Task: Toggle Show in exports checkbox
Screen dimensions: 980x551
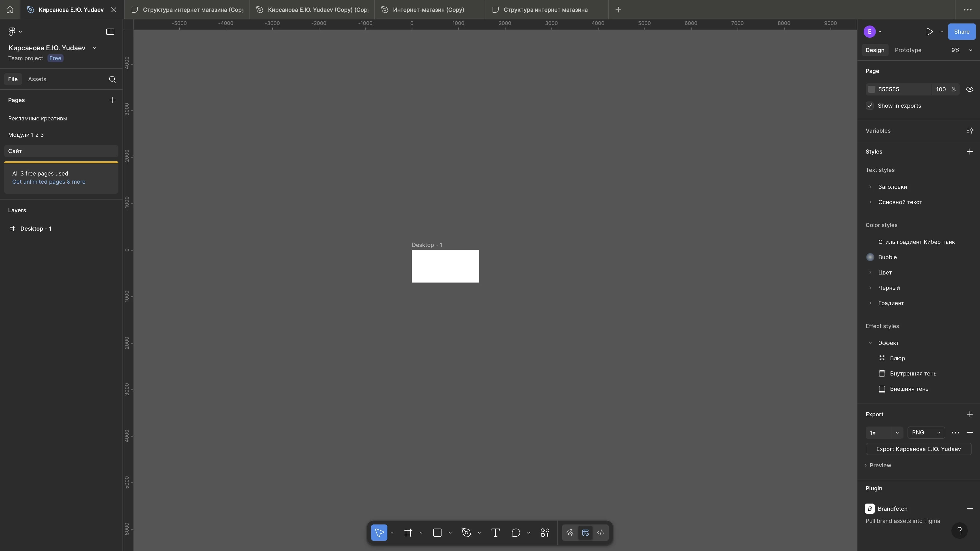Action: click(x=870, y=106)
